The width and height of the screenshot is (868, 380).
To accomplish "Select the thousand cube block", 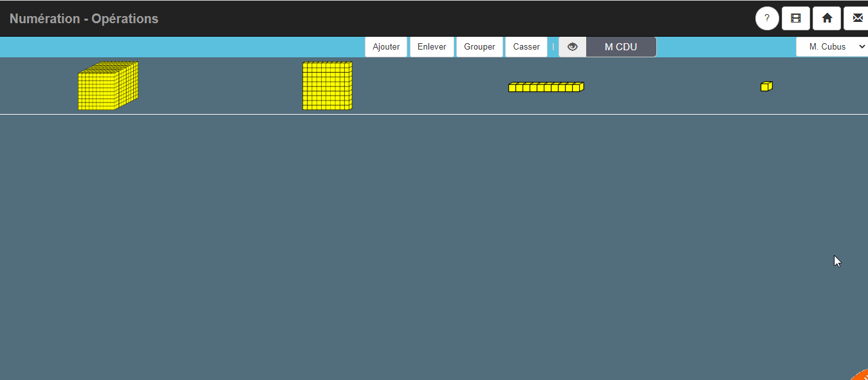I will 108,86.
